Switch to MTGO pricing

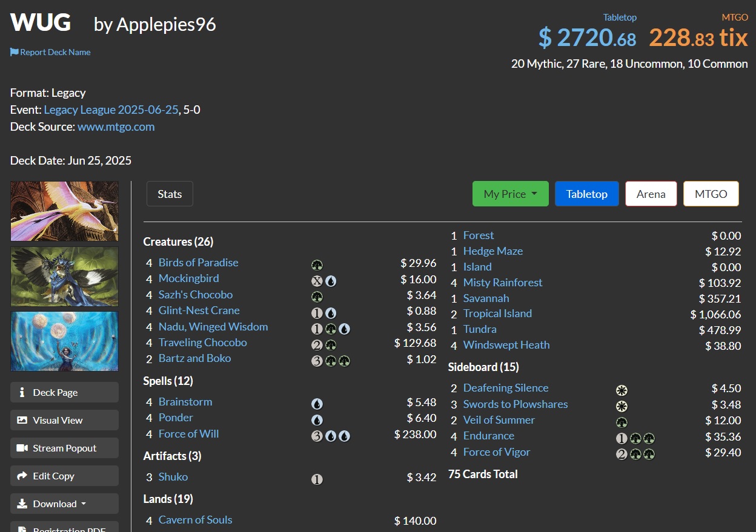(711, 194)
